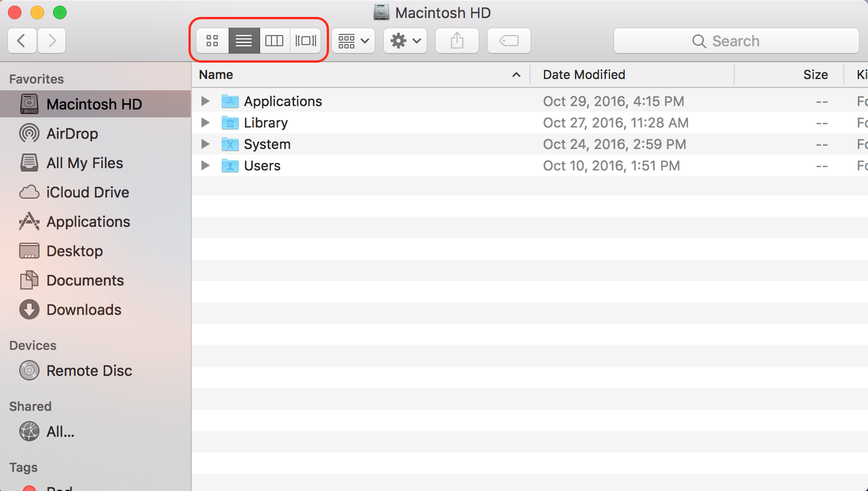Click the magnifying glass search icon
Screen dimensions: 868x491
(699, 41)
